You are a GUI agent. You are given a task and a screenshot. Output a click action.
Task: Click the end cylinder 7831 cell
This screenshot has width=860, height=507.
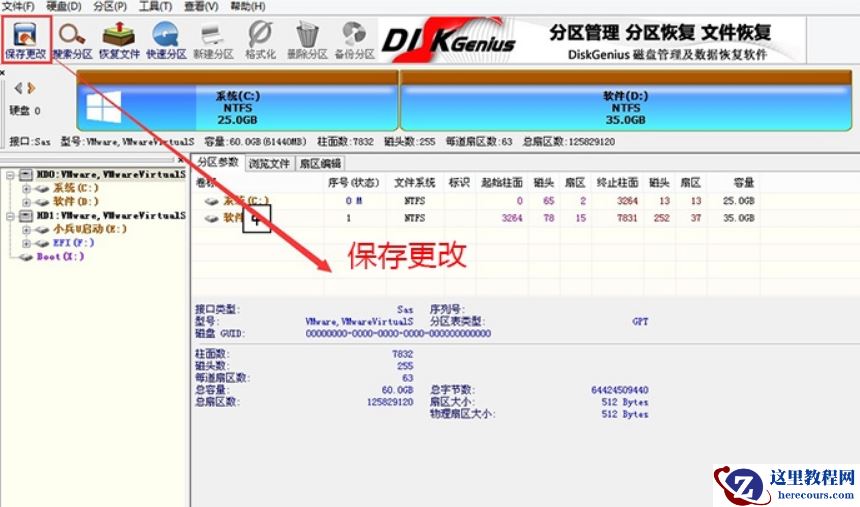(627, 218)
